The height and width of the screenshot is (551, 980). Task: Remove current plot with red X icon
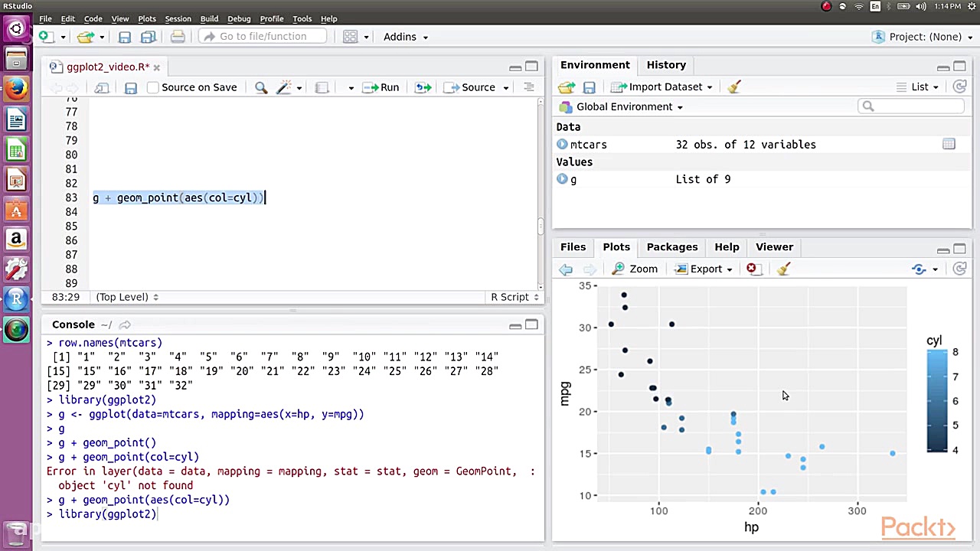751,269
